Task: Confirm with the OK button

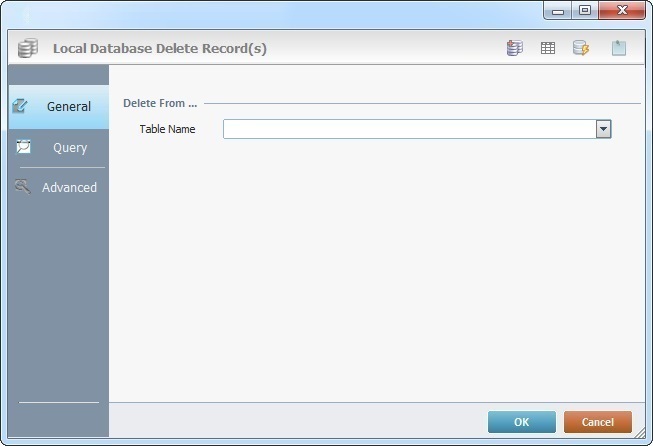Action: (x=521, y=422)
